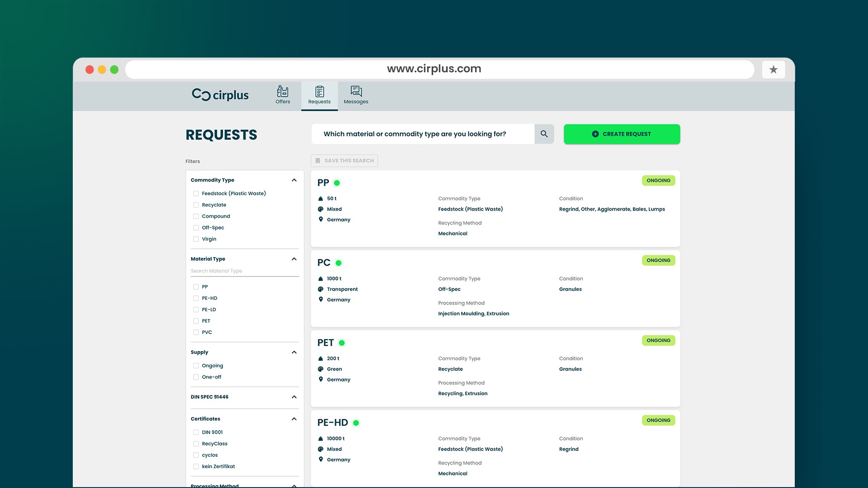This screenshot has width=868, height=488.
Task: Save this search
Action: tap(344, 161)
